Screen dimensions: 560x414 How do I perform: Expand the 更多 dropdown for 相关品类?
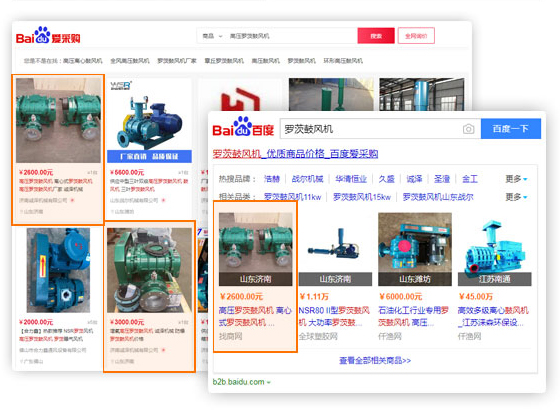516,197
